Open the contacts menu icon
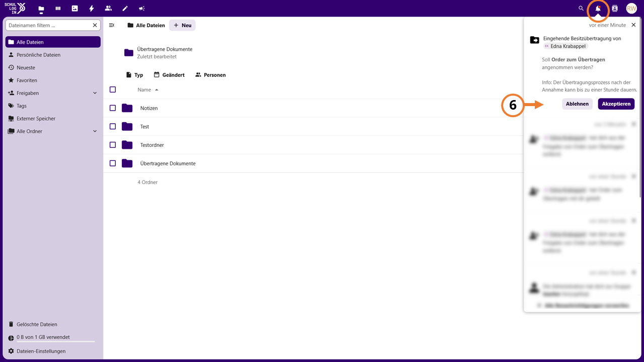Image resolution: width=644 pixels, height=362 pixels. 615,9
